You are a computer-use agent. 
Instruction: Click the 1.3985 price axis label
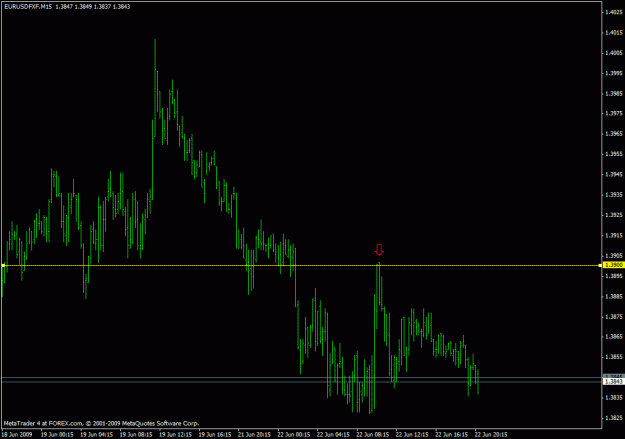614,94
